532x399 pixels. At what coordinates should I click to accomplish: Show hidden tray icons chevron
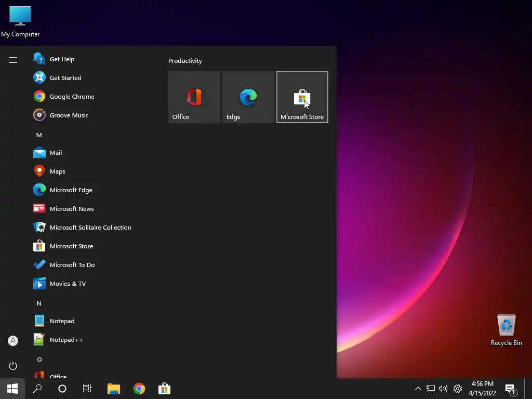pyautogui.click(x=418, y=389)
